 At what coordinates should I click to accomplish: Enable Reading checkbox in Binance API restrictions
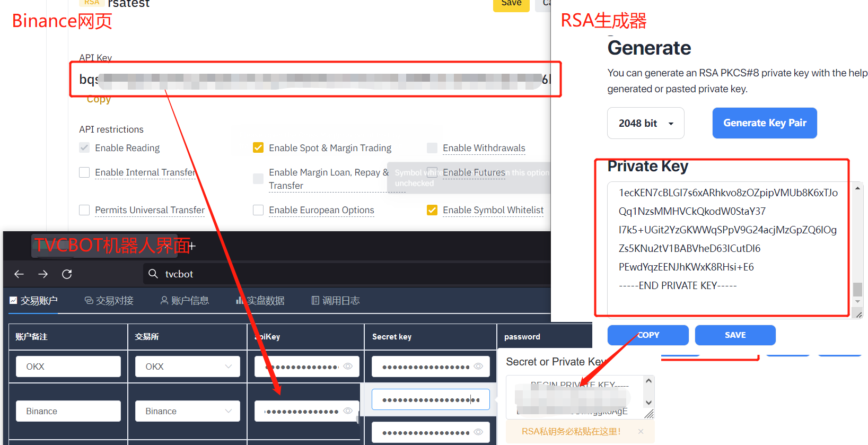[84, 147]
